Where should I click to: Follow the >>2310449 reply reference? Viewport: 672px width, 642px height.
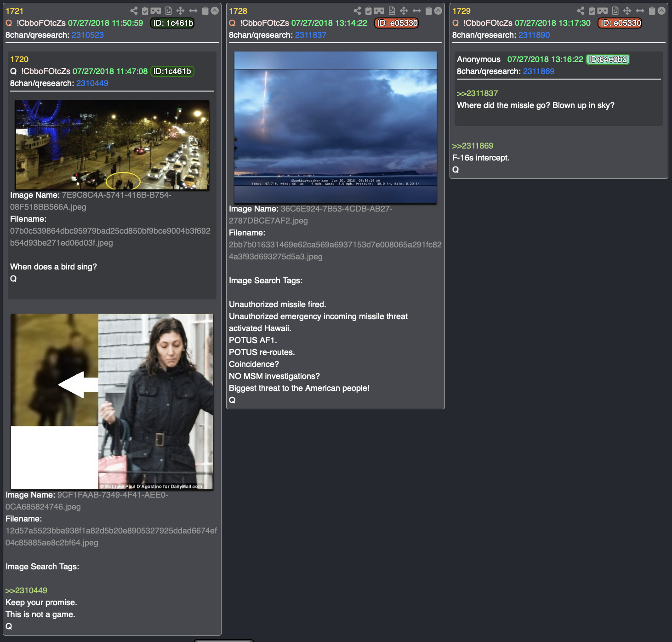click(x=26, y=590)
